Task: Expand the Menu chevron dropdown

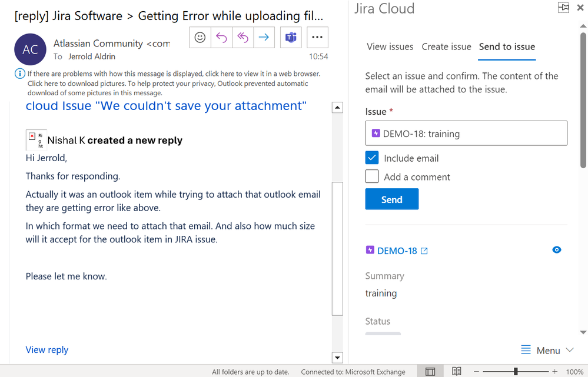Action: click(570, 350)
